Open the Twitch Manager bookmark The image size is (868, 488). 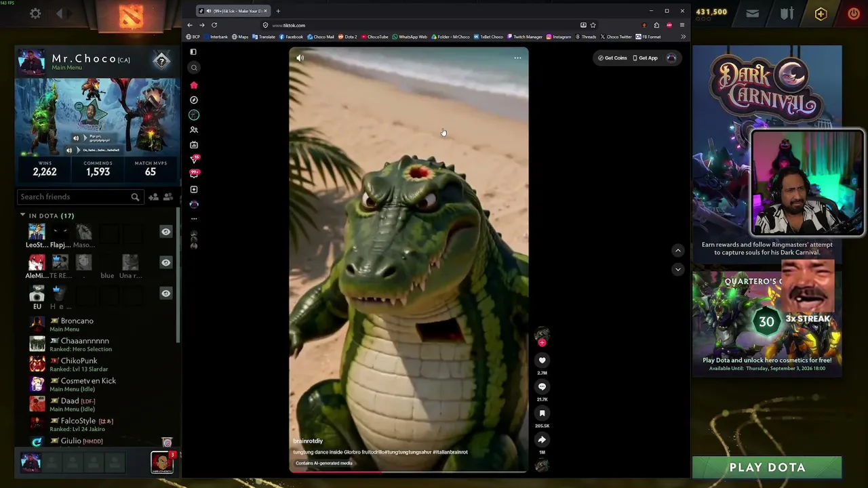524,37
